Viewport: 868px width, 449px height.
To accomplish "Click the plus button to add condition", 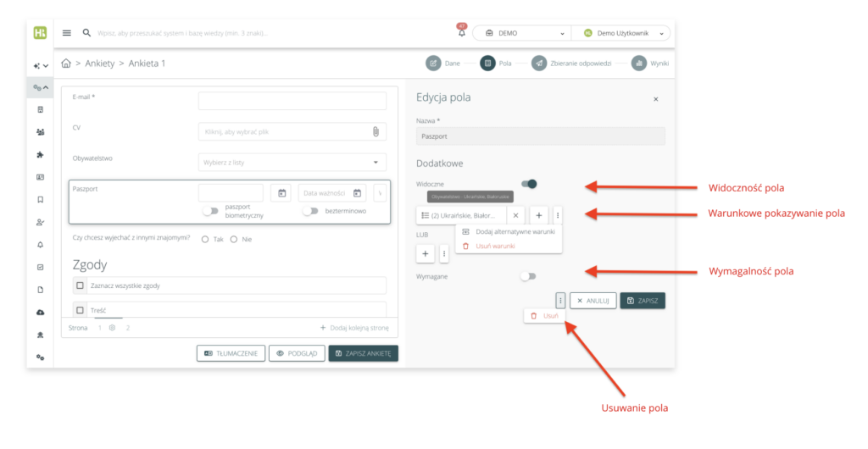I will click(539, 216).
